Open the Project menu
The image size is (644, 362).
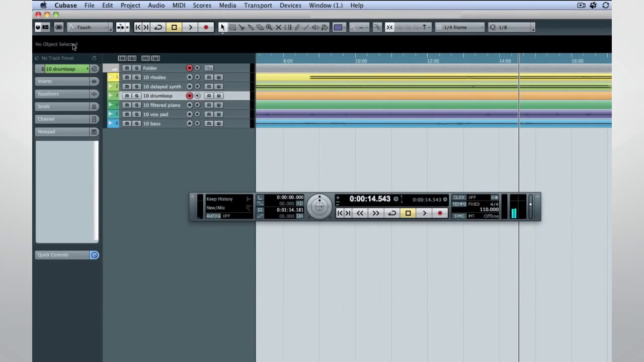tap(130, 5)
